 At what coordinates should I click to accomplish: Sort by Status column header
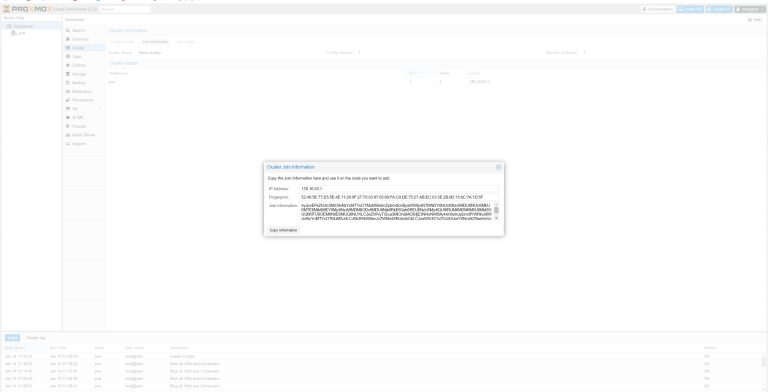coord(731,348)
